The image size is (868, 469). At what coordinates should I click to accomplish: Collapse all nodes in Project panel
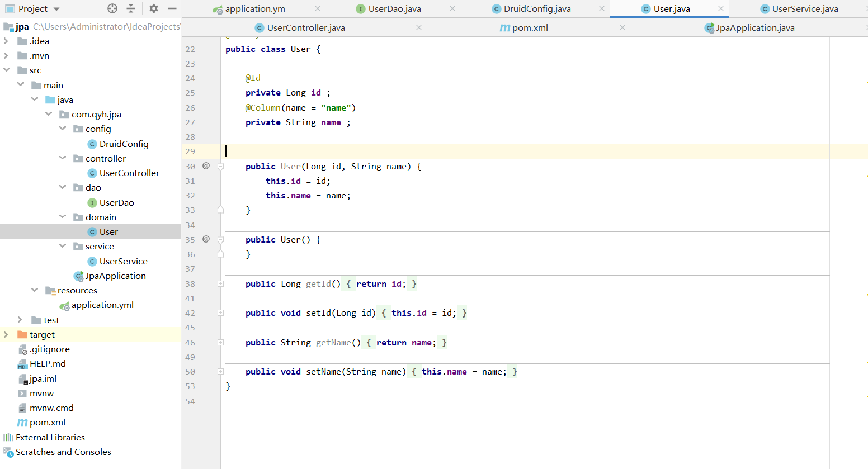point(131,8)
